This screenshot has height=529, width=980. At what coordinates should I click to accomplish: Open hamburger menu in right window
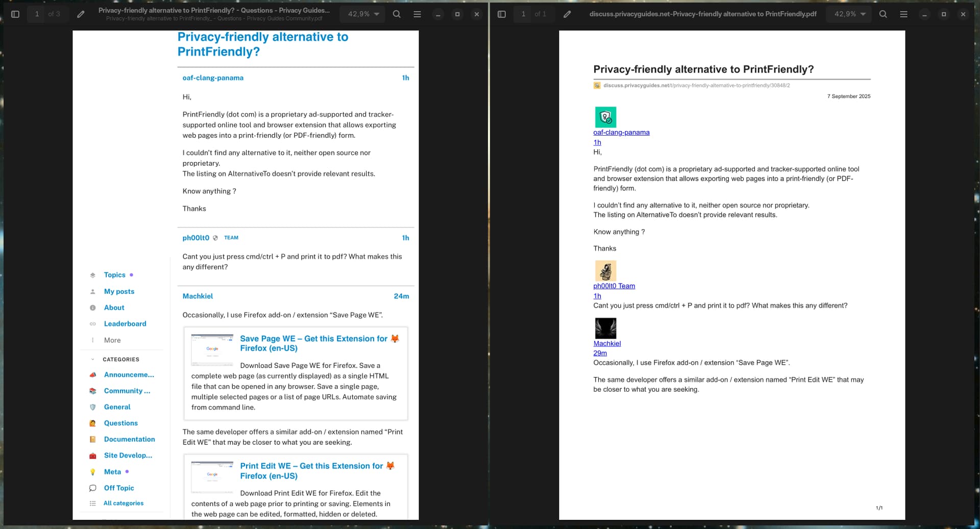(903, 14)
